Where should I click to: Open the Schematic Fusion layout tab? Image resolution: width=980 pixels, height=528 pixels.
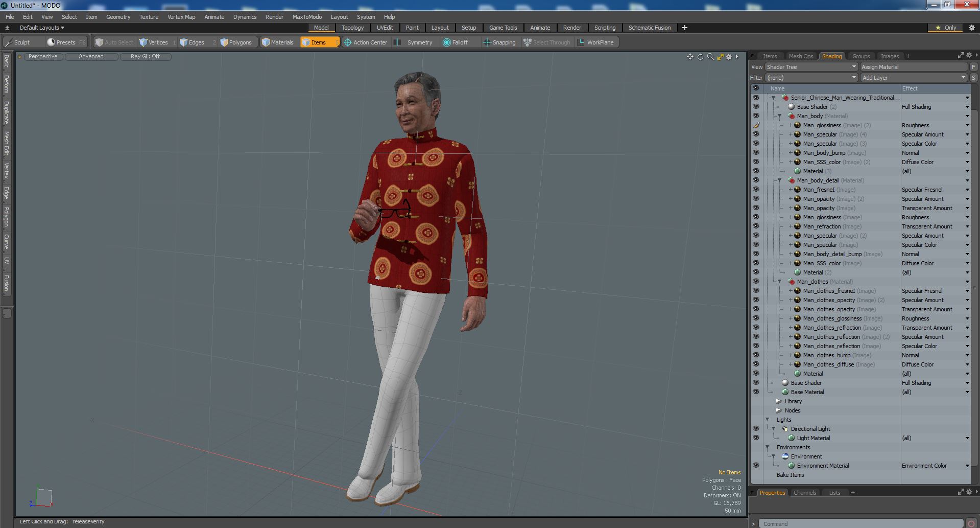pos(650,28)
